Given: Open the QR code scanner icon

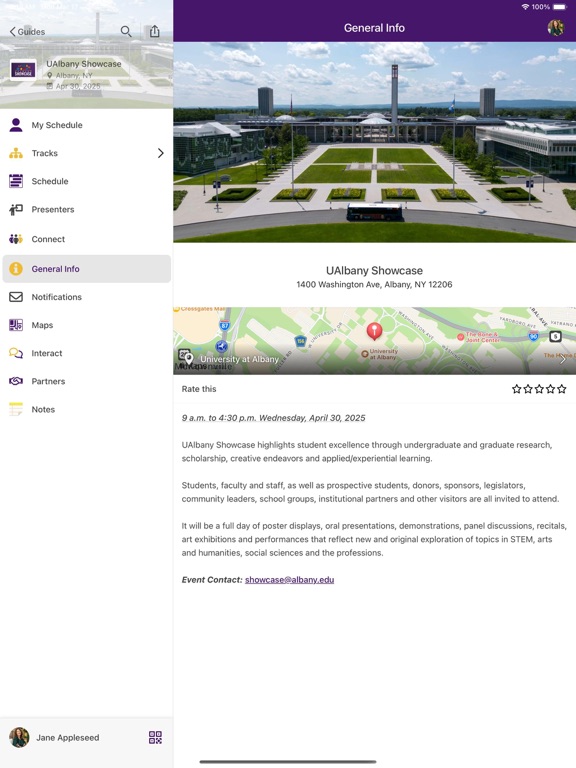Looking at the screenshot, I should click(155, 737).
